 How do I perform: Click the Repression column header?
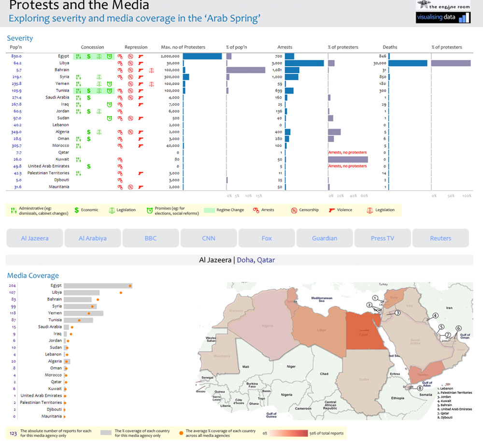point(136,47)
